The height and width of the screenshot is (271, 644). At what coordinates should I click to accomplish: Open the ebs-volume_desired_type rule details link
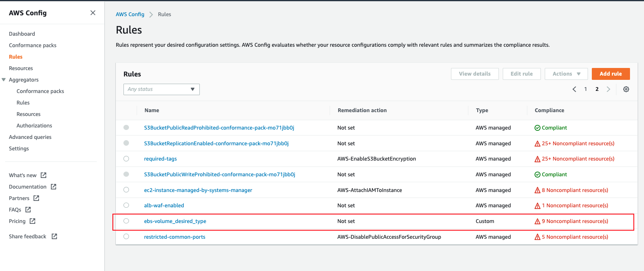[x=175, y=221]
